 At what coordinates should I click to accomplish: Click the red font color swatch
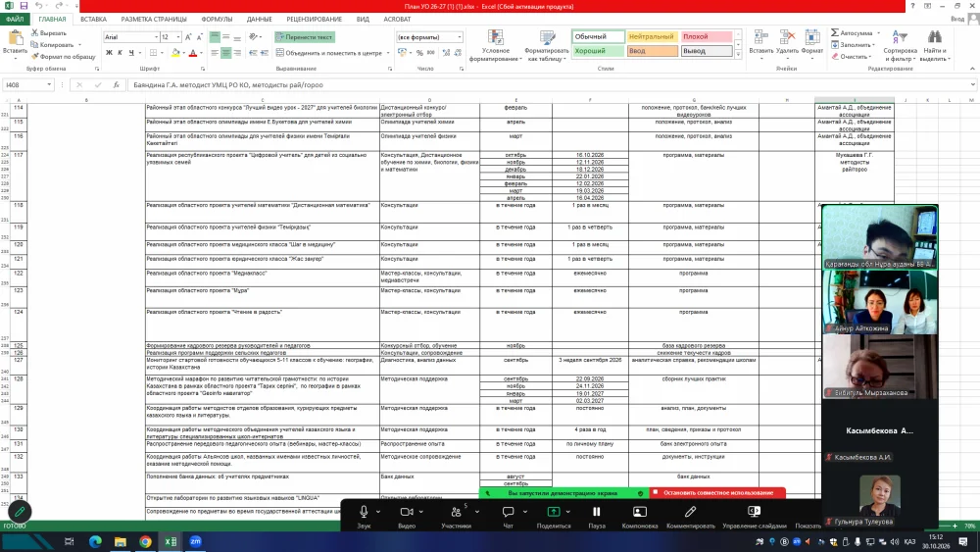[x=193, y=53]
